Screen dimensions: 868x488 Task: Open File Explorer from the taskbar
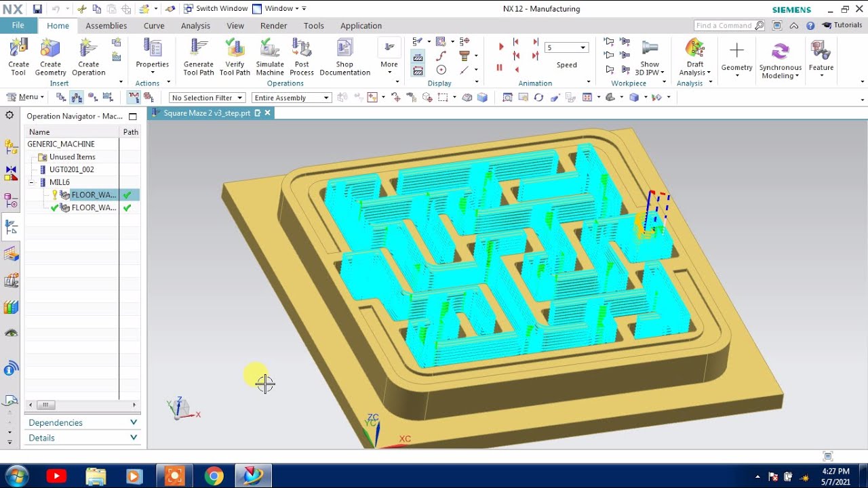[x=96, y=476]
